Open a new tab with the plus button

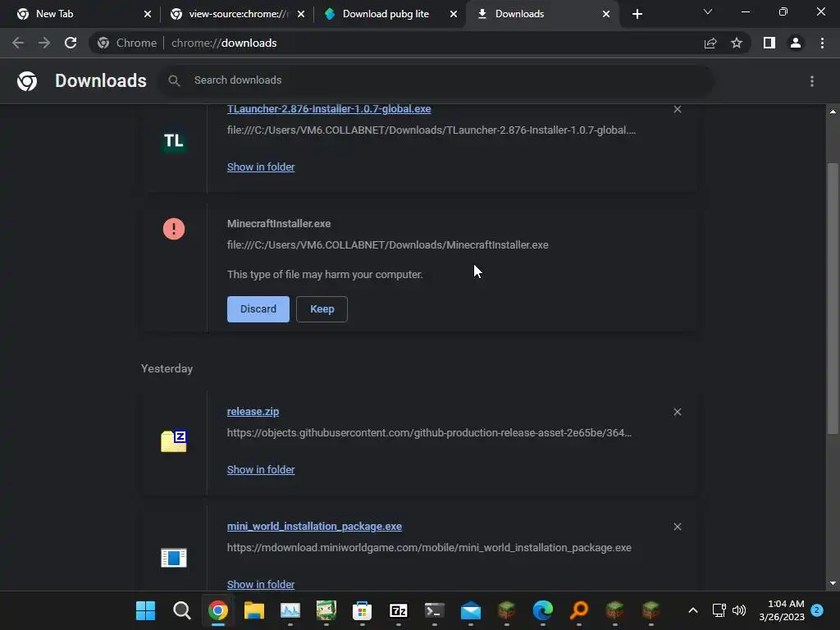(637, 14)
